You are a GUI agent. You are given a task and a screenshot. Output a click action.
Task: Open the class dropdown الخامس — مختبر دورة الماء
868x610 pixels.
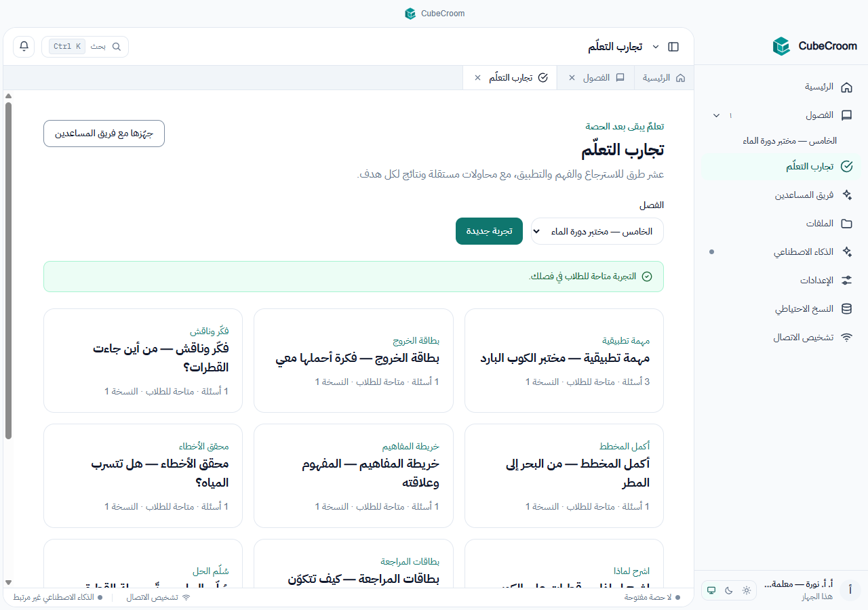(x=597, y=231)
